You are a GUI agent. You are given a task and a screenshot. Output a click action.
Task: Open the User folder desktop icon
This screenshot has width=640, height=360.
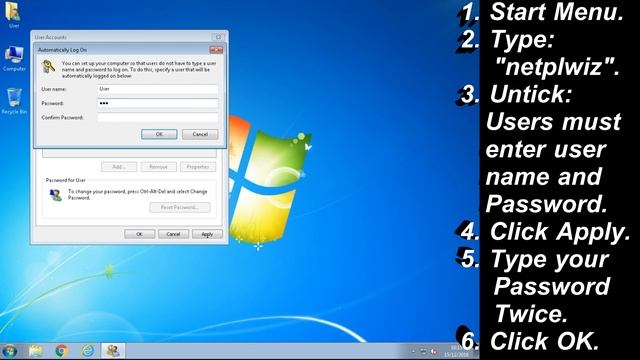coord(13,14)
